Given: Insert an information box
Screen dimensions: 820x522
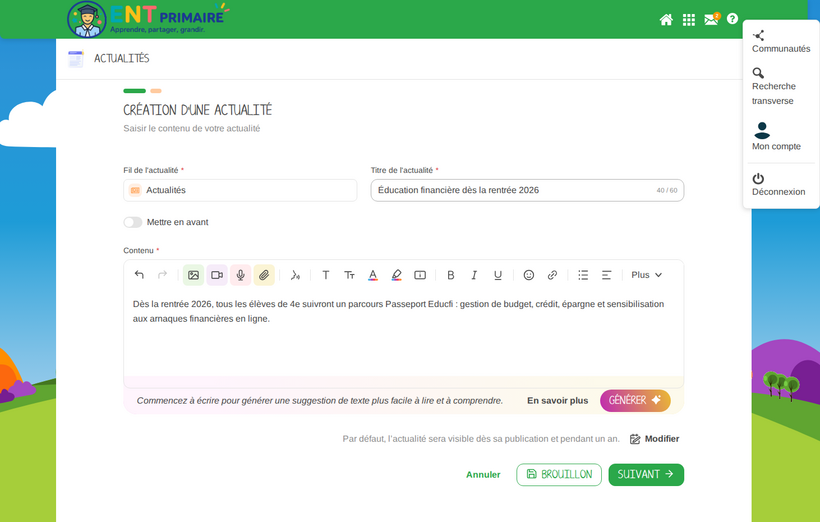Looking at the screenshot, I should click(x=420, y=275).
